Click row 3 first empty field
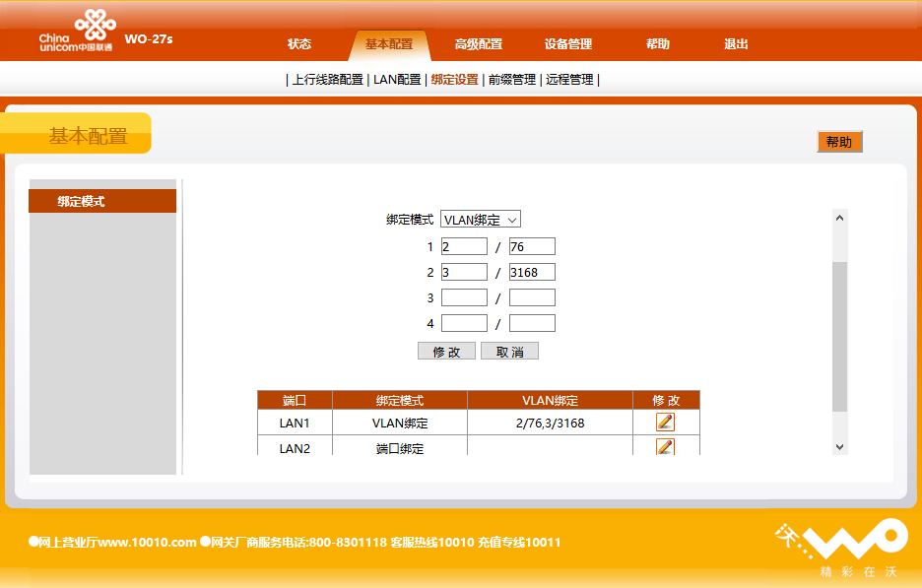Screen dimensions: 922x588 464,297
